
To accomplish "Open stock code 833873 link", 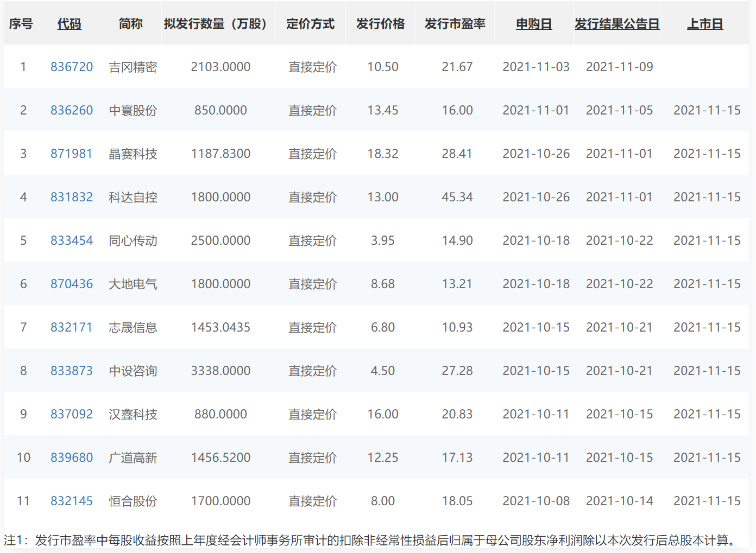I will (72, 371).
